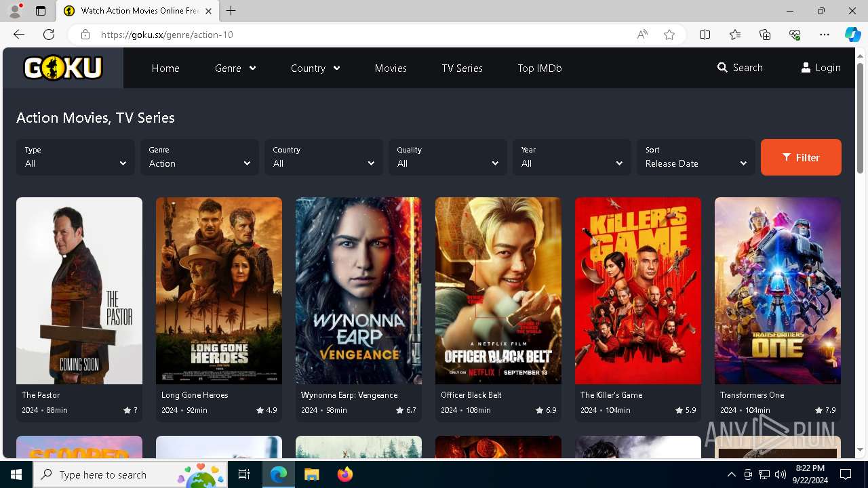Open the Year filter dropdown
Image resolution: width=868 pixels, height=488 pixels.
point(572,157)
